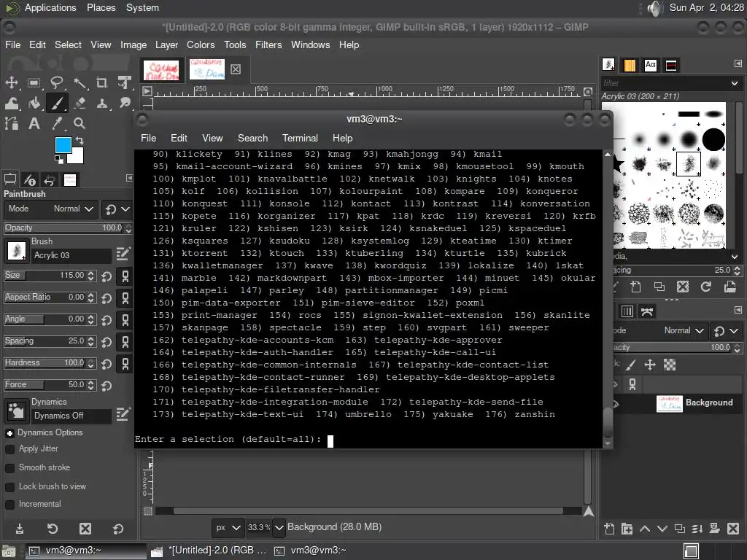Image resolution: width=747 pixels, height=560 pixels.
Task: Open the Tool Options panel menu arrow
Action: tap(129, 178)
